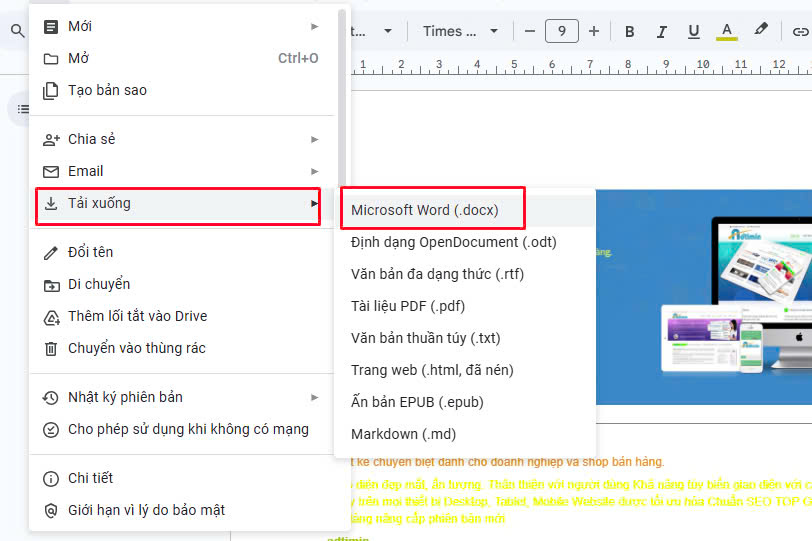Toggle bold formatting
This screenshot has width=812, height=541.
pyautogui.click(x=630, y=32)
